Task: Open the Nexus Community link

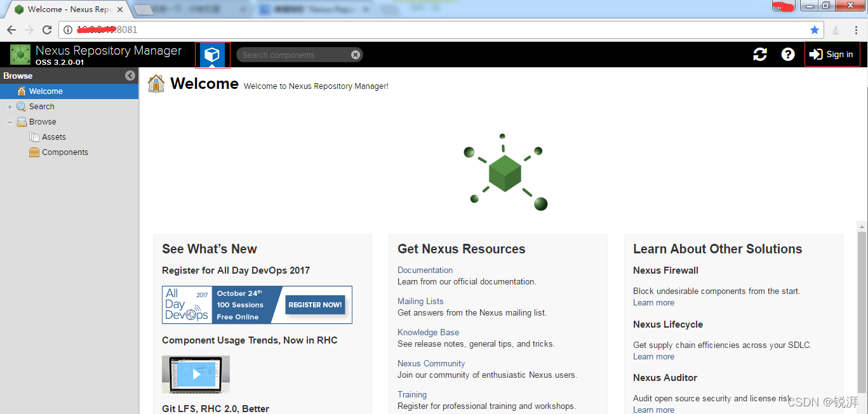Action: (x=431, y=363)
